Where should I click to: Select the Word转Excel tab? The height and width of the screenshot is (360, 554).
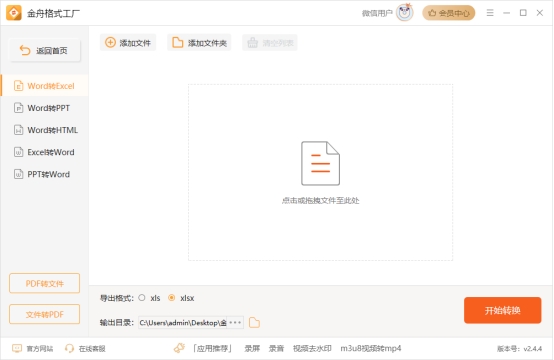(x=45, y=86)
